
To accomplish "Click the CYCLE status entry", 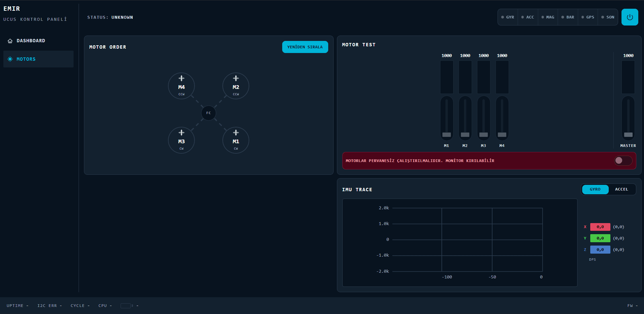I will [80, 306].
